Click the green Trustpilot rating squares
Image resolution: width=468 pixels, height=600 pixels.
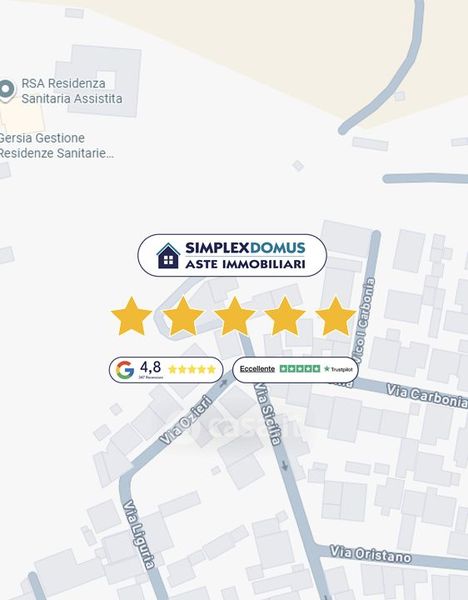pos(300,368)
